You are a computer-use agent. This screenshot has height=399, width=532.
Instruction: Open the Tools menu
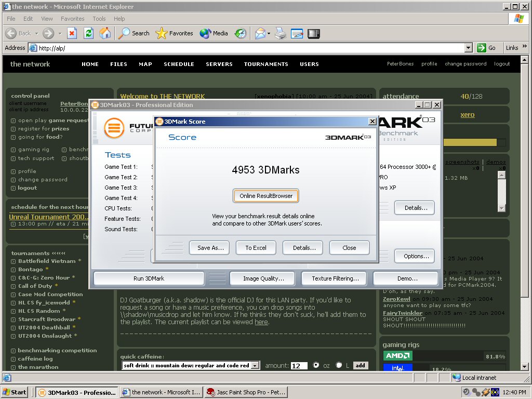[99, 19]
